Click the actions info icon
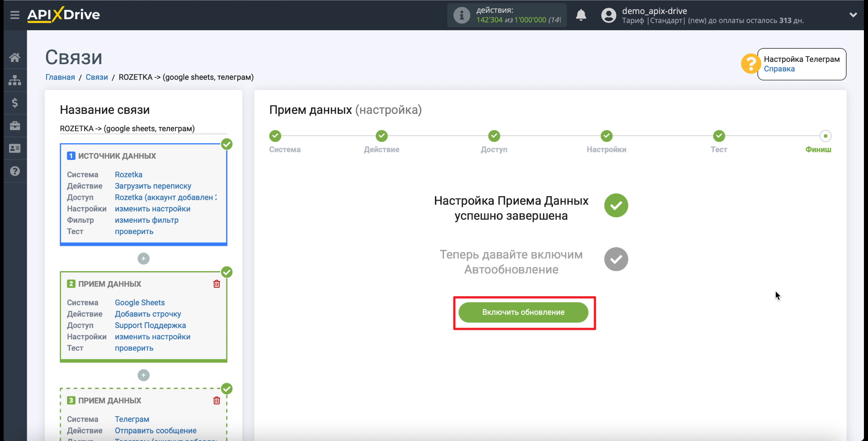Image resolution: width=868 pixels, height=441 pixels. [x=462, y=15]
